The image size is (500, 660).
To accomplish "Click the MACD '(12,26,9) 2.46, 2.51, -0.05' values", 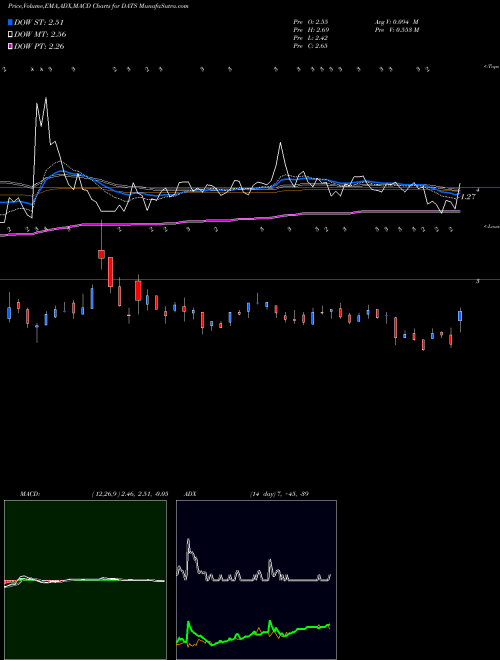I will tap(130, 494).
